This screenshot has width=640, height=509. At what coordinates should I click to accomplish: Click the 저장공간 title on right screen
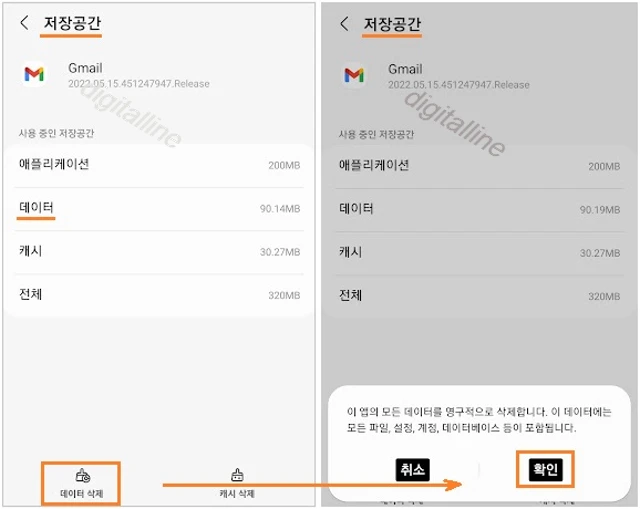click(x=392, y=24)
